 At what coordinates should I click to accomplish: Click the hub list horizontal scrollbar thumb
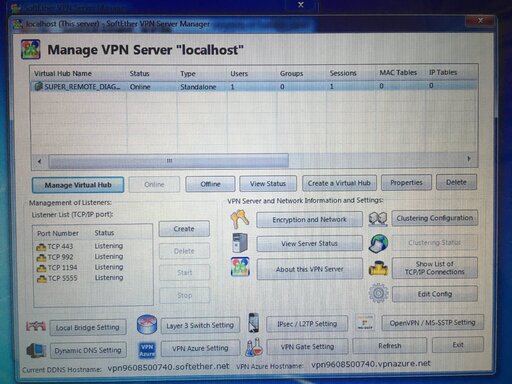coord(169,161)
